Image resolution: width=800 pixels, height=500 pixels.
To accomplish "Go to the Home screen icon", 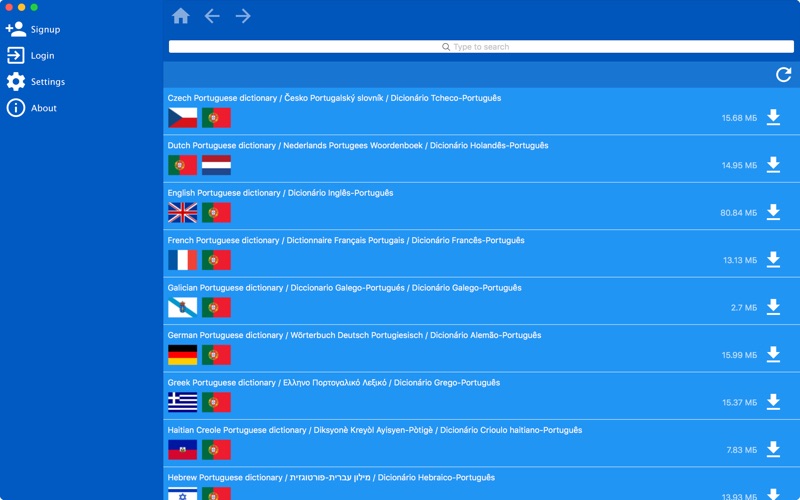I will click(181, 16).
